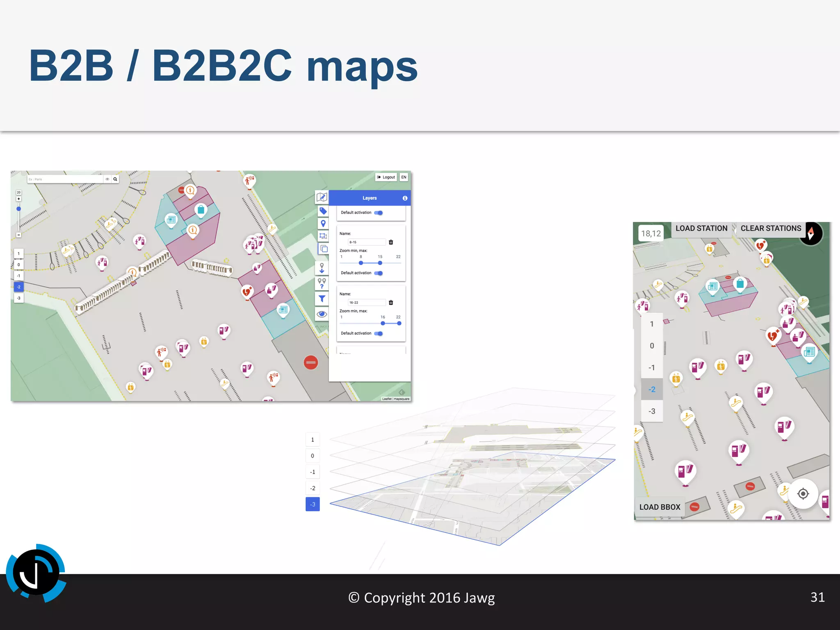Zoom out with the minus button
Image resolution: width=840 pixels, height=630 pixels.
(x=18, y=235)
